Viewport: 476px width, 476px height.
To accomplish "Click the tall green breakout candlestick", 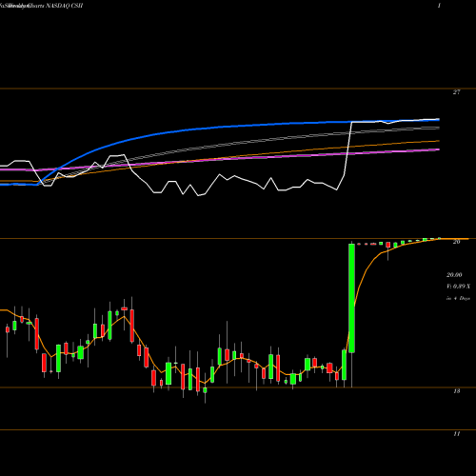I will click(x=351, y=298).
